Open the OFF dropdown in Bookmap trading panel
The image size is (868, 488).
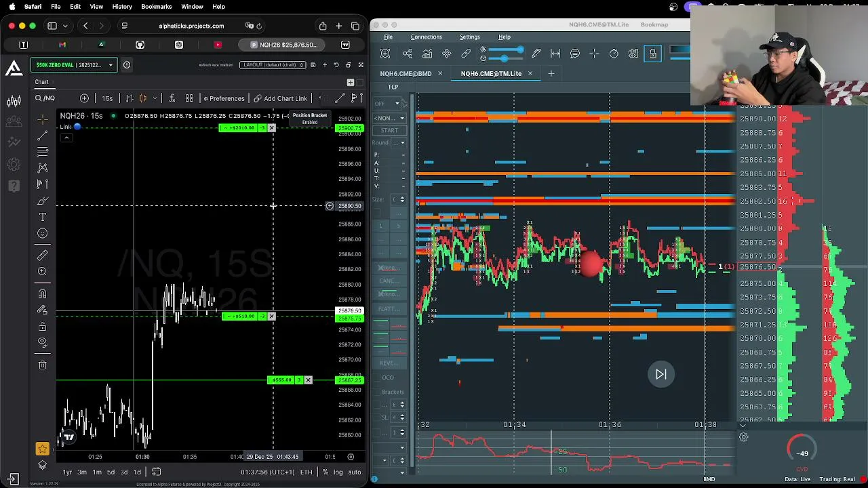[389, 104]
